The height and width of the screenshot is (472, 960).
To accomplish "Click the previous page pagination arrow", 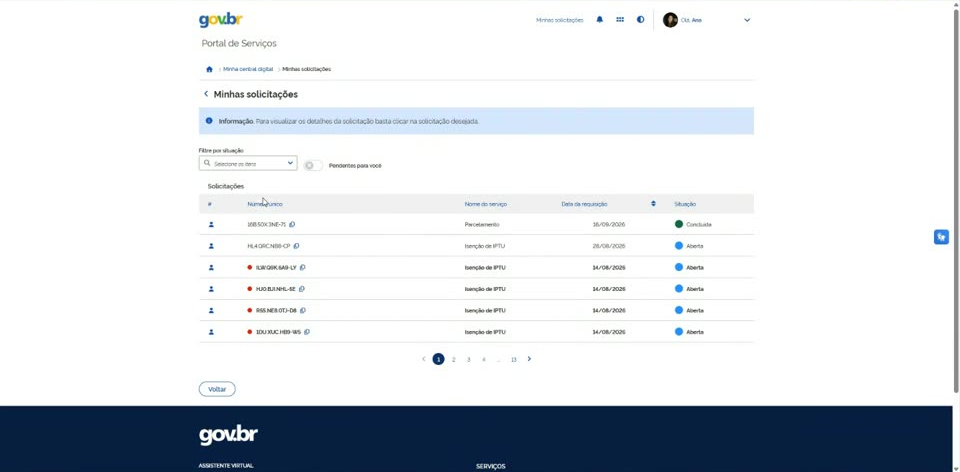I will coord(423,359).
